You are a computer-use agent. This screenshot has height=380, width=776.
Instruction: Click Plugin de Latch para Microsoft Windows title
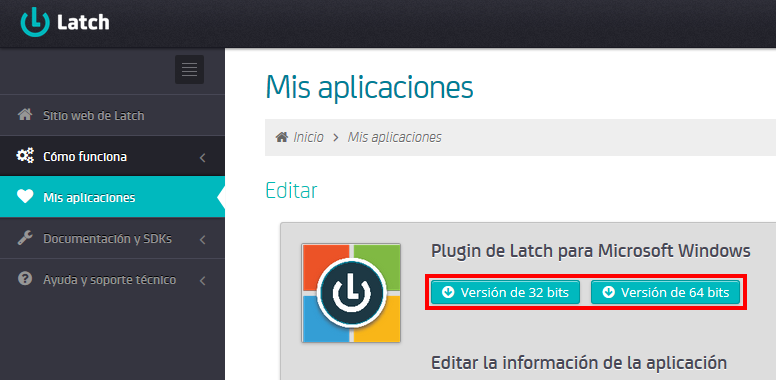[x=591, y=251]
